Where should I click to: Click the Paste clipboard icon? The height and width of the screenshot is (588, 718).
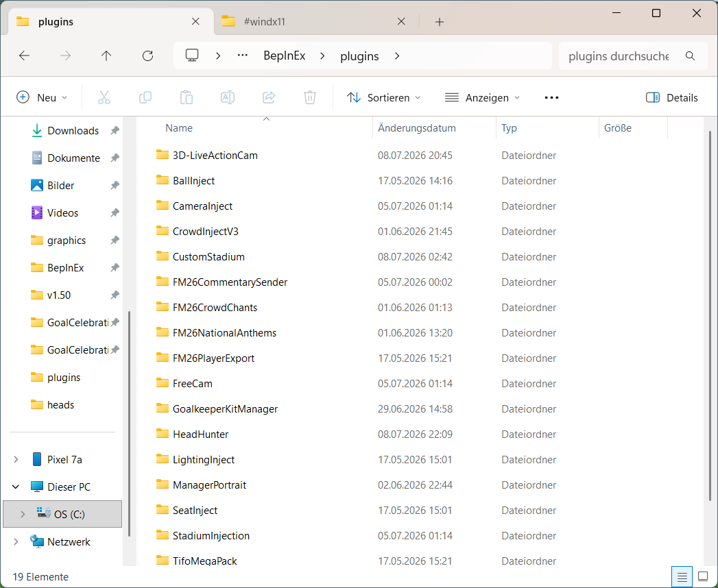pyautogui.click(x=187, y=97)
